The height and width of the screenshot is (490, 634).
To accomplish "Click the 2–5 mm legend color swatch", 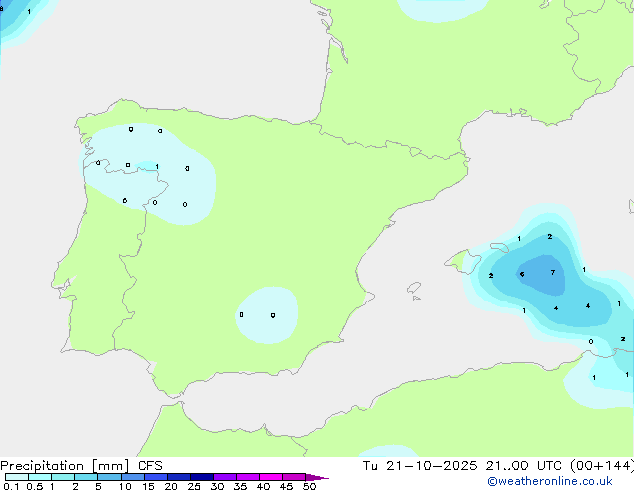I will pyautogui.click(x=86, y=477).
